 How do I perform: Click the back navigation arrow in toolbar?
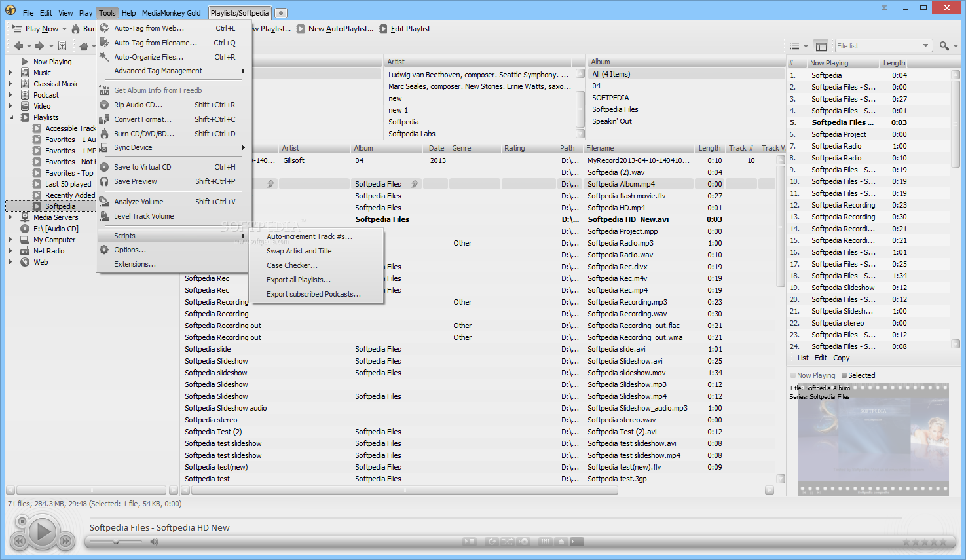19,46
